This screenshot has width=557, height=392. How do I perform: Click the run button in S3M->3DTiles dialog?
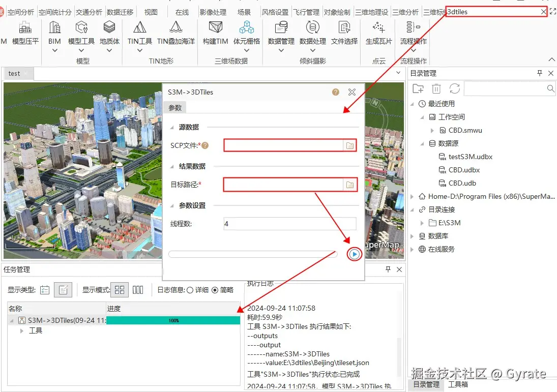[354, 254]
